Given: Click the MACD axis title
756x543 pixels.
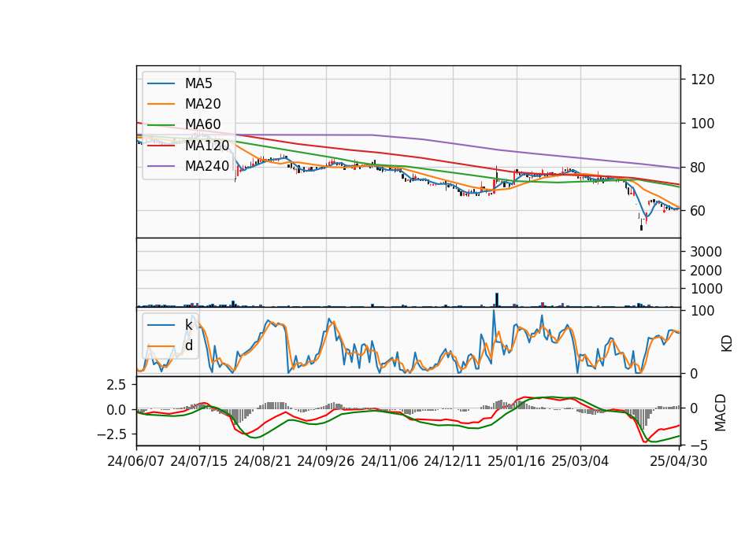Looking at the screenshot, I should coord(721,412).
